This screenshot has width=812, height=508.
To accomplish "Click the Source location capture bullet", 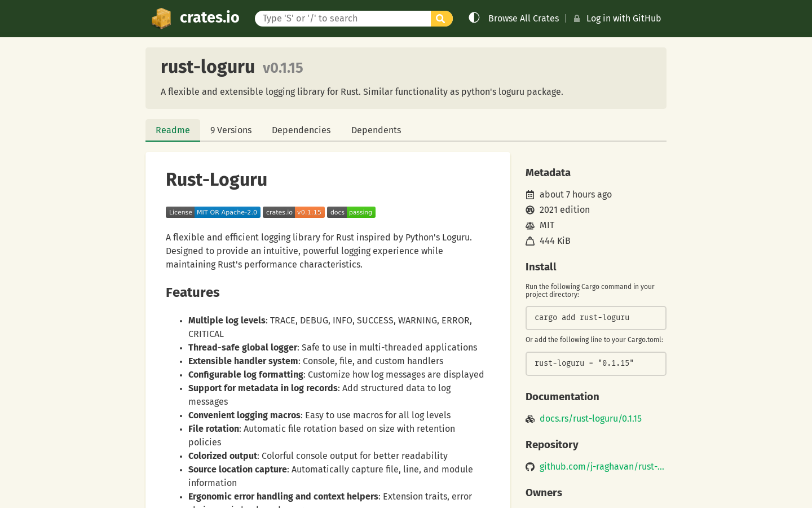I will 331,476.
